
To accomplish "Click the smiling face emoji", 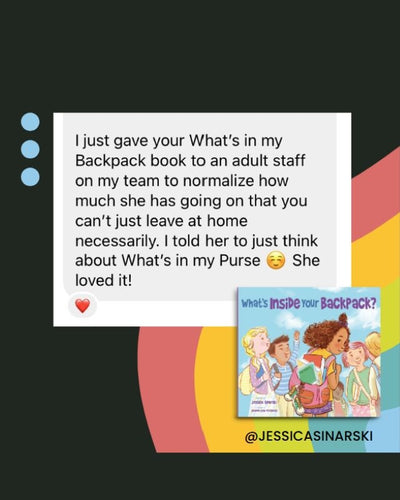I will tap(276, 261).
